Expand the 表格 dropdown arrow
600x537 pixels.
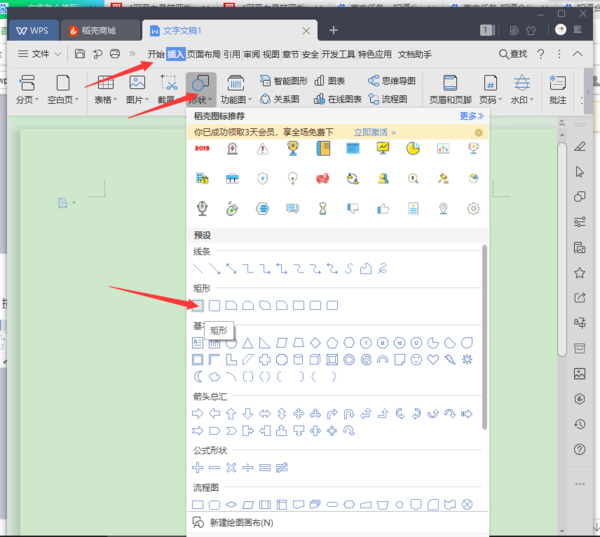(115, 100)
